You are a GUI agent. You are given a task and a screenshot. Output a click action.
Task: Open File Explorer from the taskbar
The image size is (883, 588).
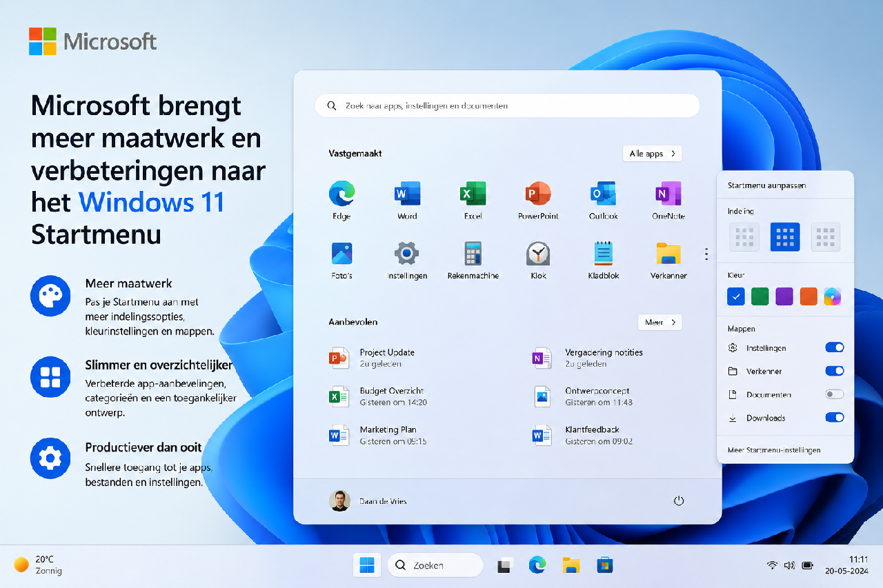pyautogui.click(x=571, y=565)
